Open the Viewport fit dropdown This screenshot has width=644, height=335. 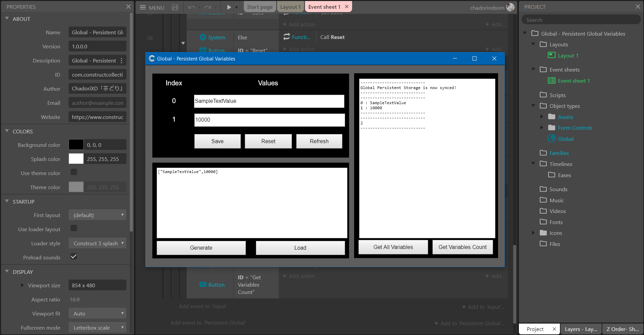tap(98, 313)
